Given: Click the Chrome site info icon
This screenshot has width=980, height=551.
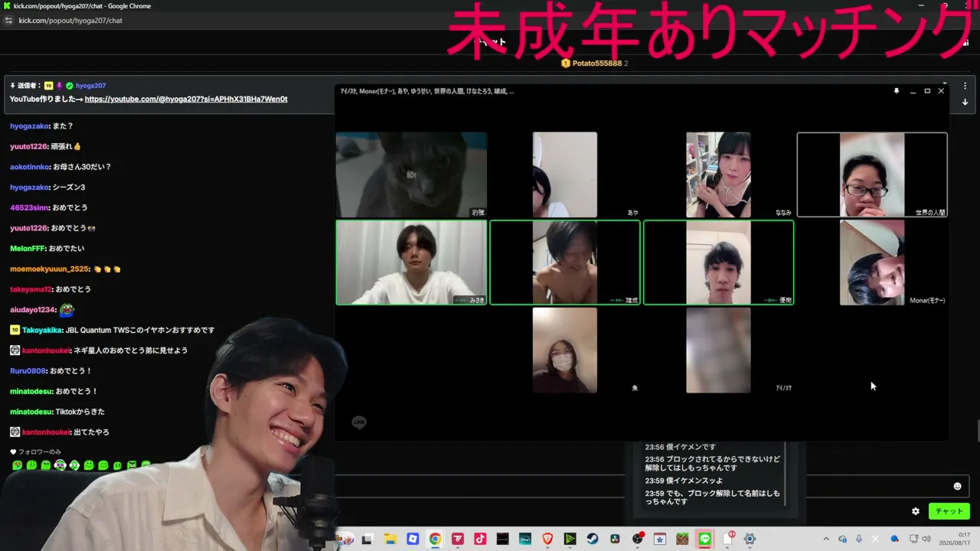Looking at the screenshot, I should [8, 21].
